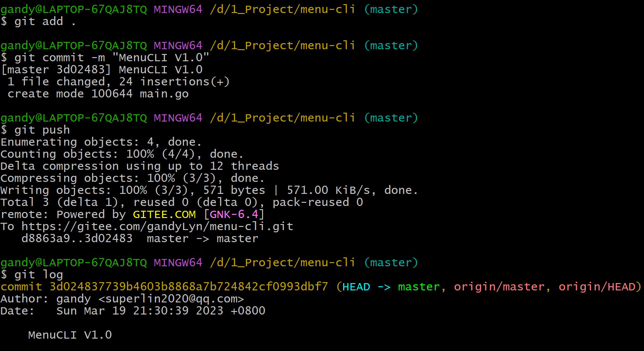Click the cyan HEAD pointer label

[356, 287]
